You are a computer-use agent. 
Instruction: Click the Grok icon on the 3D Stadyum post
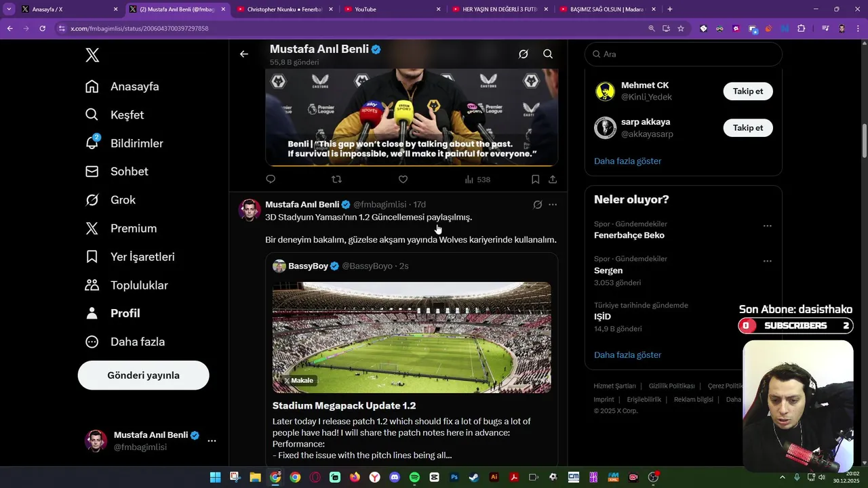(x=538, y=205)
